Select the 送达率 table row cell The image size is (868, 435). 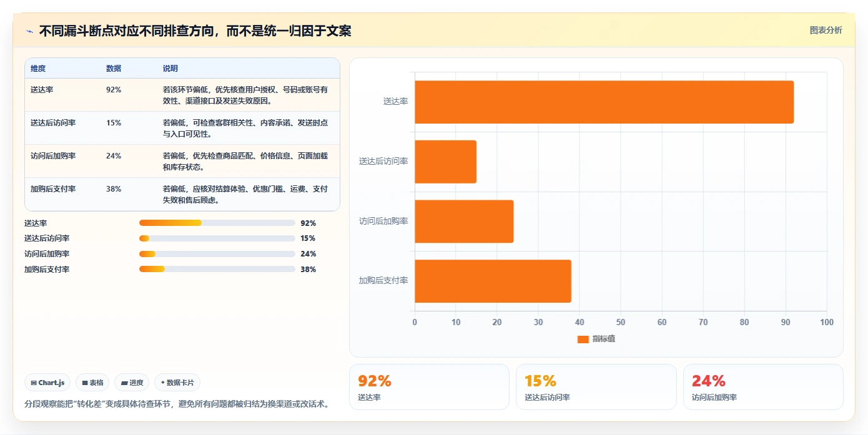coord(42,90)
